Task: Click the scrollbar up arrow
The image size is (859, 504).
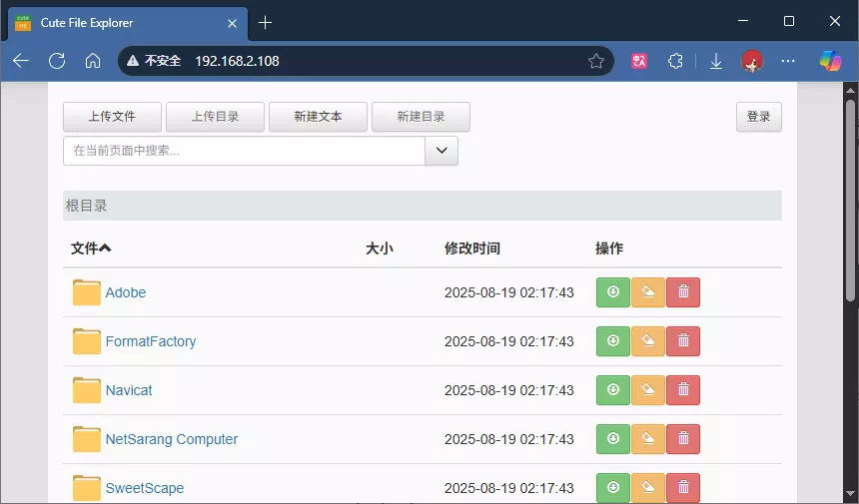Action: (850, 90)
